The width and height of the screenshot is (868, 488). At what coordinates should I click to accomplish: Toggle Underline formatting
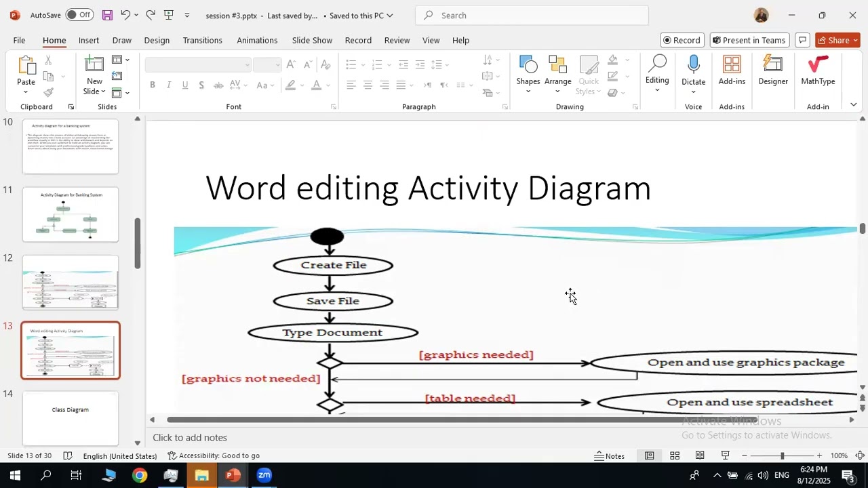[x=185, y=85]
